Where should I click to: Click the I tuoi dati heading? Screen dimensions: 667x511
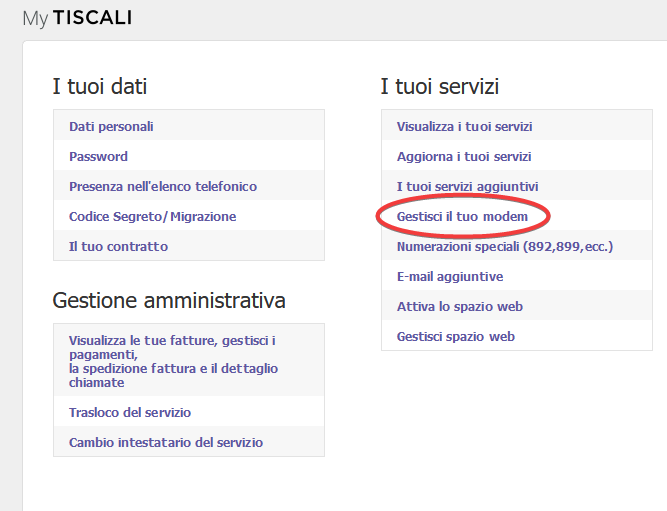point(100,86)
